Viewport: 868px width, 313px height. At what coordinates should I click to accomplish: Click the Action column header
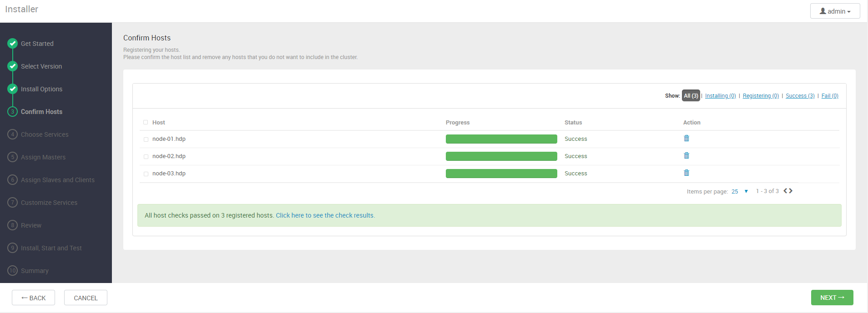(x=691, y=123)
